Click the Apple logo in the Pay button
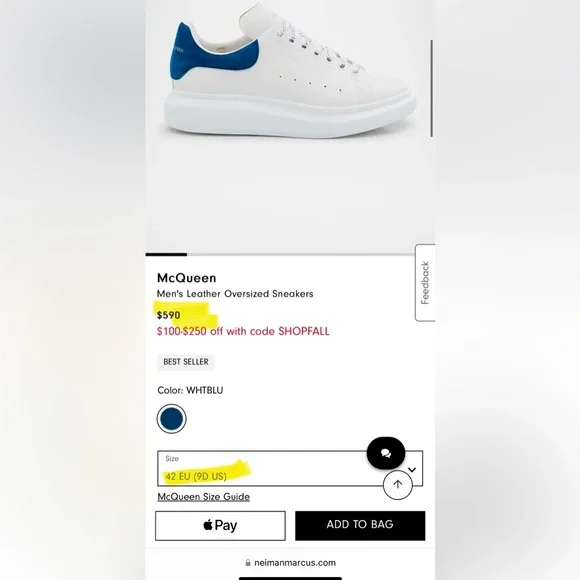This screenshot has height=580, width=580. (x=208, y=525)
